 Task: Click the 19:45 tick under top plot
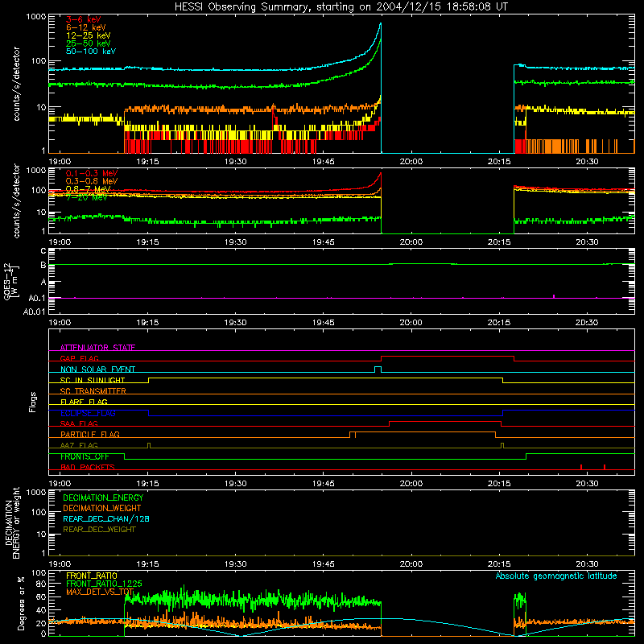pyautogui.click(x=324, y=162)
